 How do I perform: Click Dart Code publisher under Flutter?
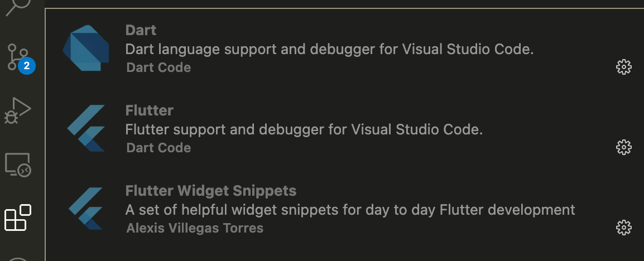coord(158,148)
